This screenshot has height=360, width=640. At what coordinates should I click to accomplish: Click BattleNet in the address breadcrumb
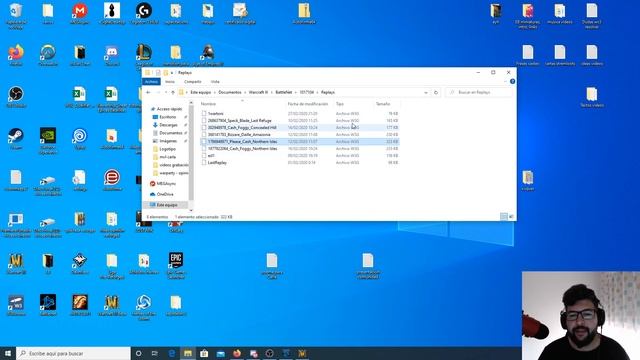coord(284,93)
